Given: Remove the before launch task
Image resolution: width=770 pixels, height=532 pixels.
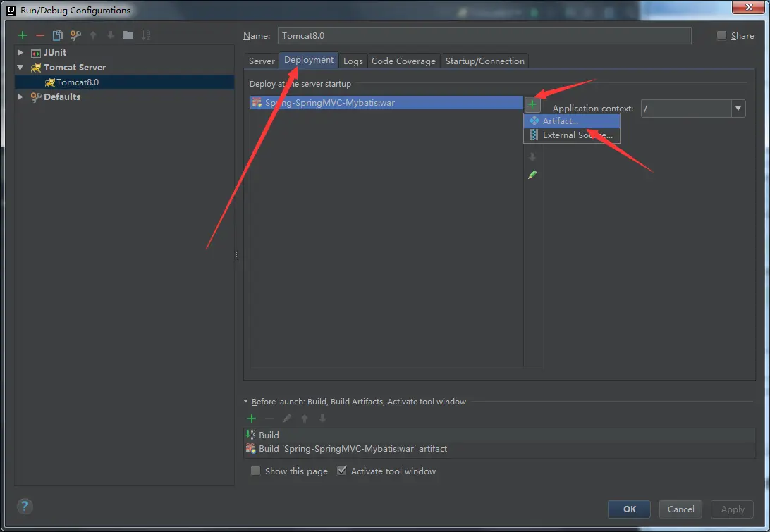Looking at the screenshot, I should tap(269, 419).
